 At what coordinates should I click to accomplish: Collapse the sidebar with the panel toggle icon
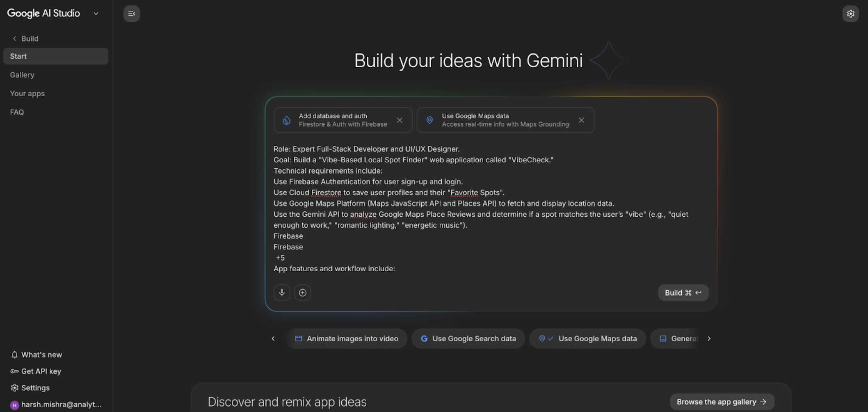tap(131, 14)
